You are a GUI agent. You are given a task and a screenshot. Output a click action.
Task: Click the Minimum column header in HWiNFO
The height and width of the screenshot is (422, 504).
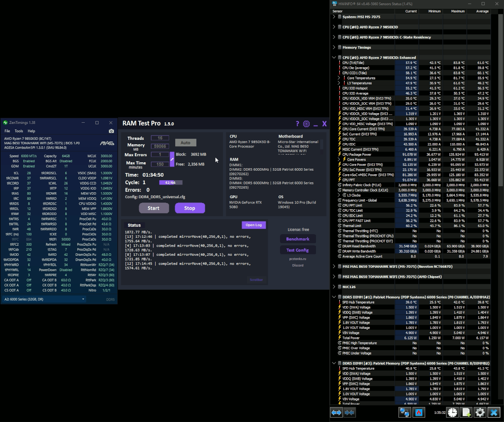click(x=430, y=11)
